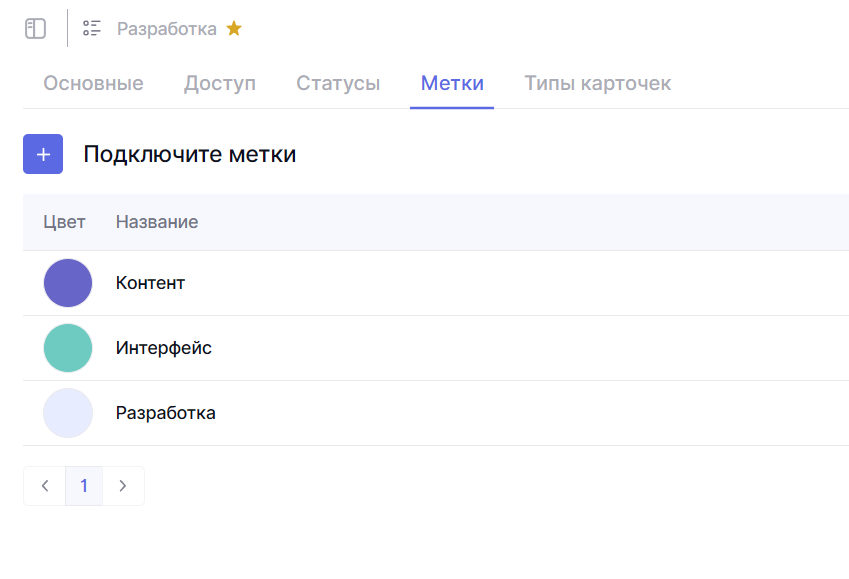Toggle the sidebar panel icon

pos(36,29)
